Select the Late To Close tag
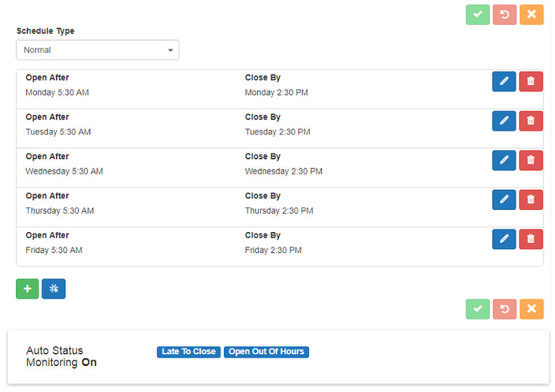The height and width of the screenshot is (392, 555). tap(189, 352)
